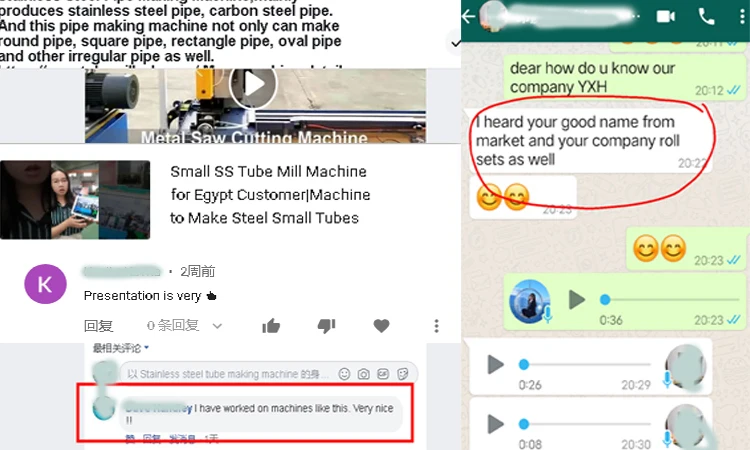Open emoji picker in comment box
This screenshot has width=750, height=450.
[344, 374]
